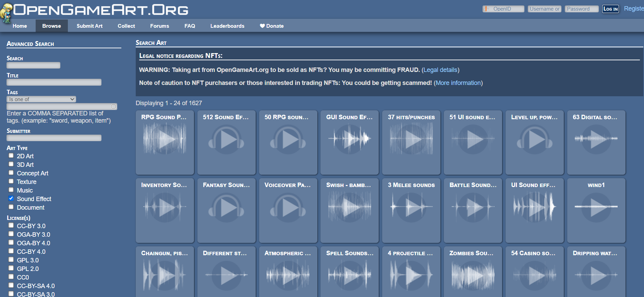Check the CC0 license checkbox

tap(11, 277)
